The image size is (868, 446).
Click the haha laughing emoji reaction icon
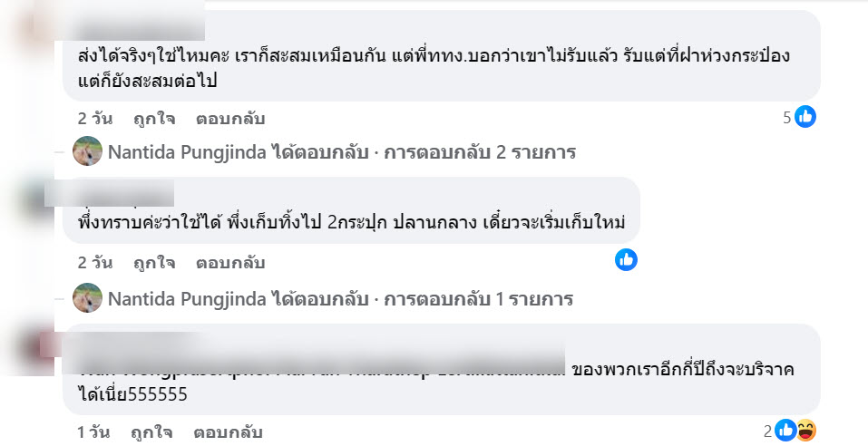point(804,431)
